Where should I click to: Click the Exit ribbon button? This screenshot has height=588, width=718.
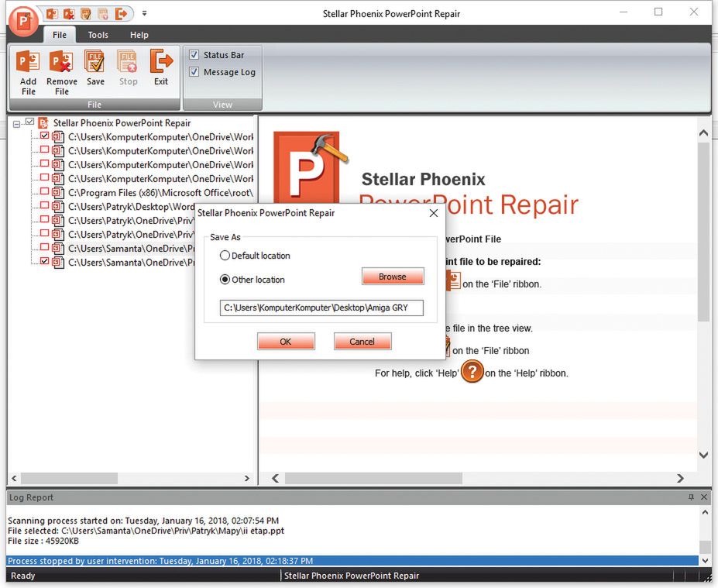(161, 67)
